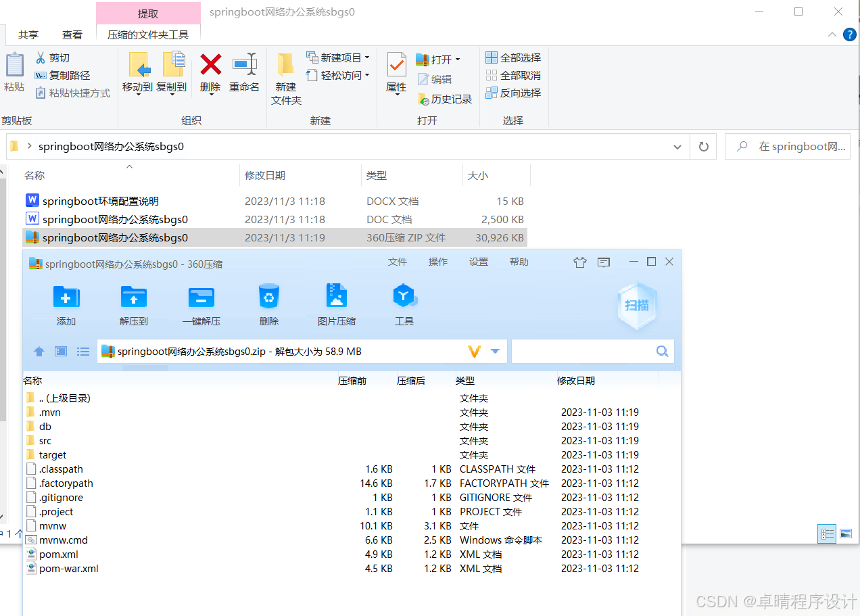Switch Explorer to large icons view

845,534
